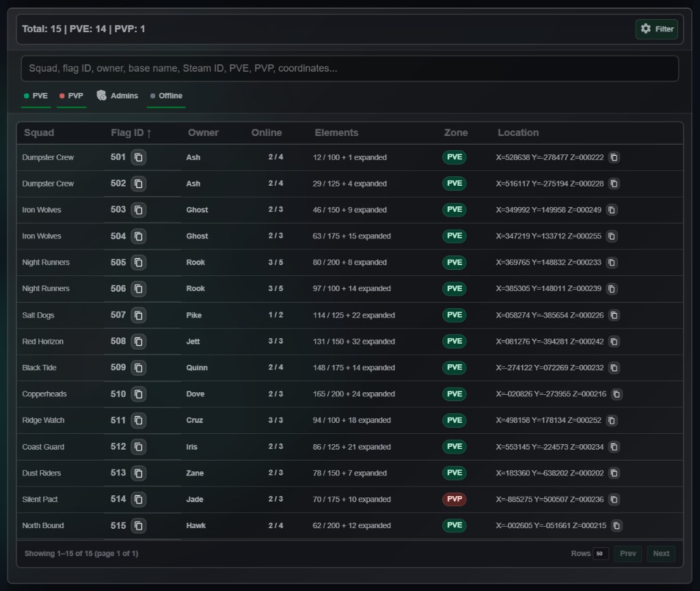Viewport: 700px width, 591px height.
Task: Click '94 / 100 + 18 expanded' cell
Action: 352,420
